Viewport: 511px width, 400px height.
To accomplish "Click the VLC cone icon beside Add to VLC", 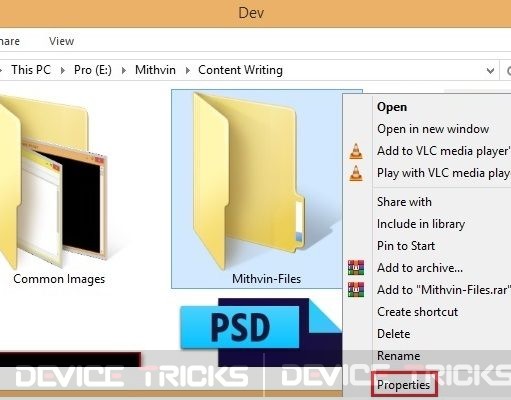I will [356, 151].
